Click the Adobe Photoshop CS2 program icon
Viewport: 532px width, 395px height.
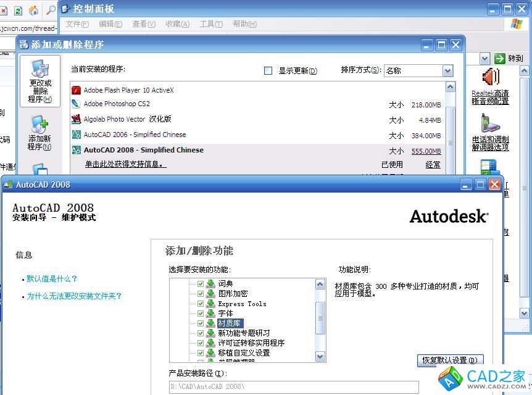(x=77, y=104)
